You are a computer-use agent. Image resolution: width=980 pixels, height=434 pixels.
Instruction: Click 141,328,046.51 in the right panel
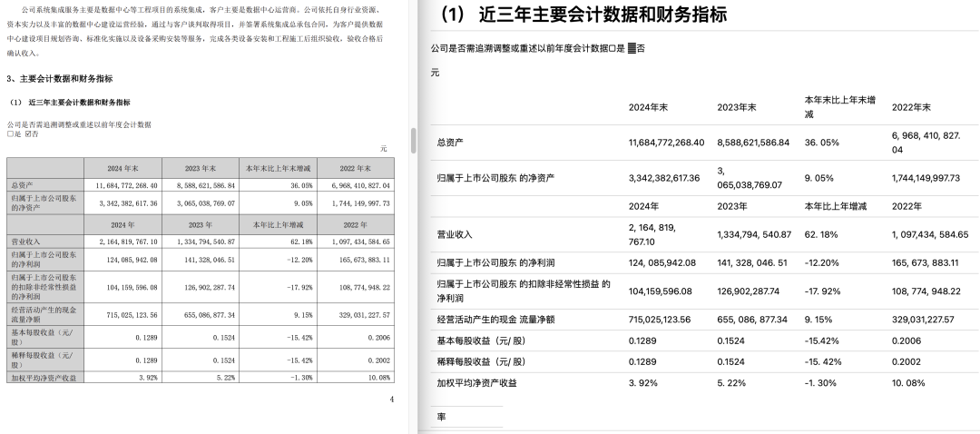(x=752, y=262)
